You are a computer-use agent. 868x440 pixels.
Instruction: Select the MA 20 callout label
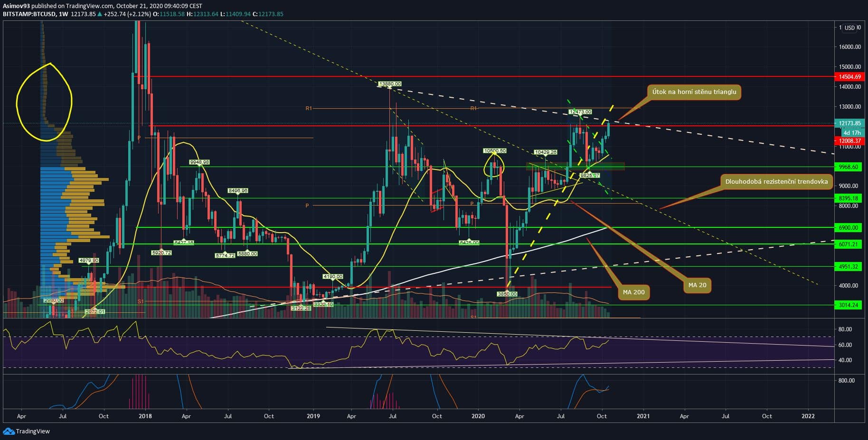pos(697,285)
